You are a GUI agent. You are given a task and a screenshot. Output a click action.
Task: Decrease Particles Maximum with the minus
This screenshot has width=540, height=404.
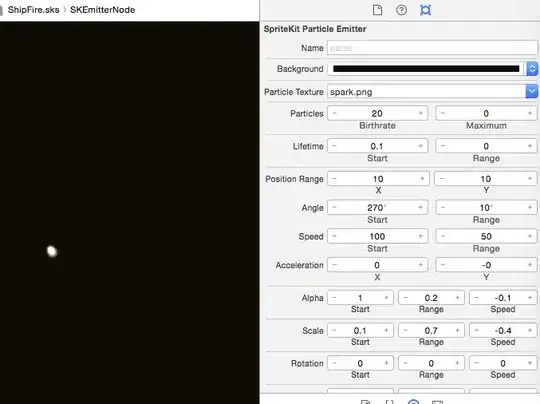pos(443,113)
